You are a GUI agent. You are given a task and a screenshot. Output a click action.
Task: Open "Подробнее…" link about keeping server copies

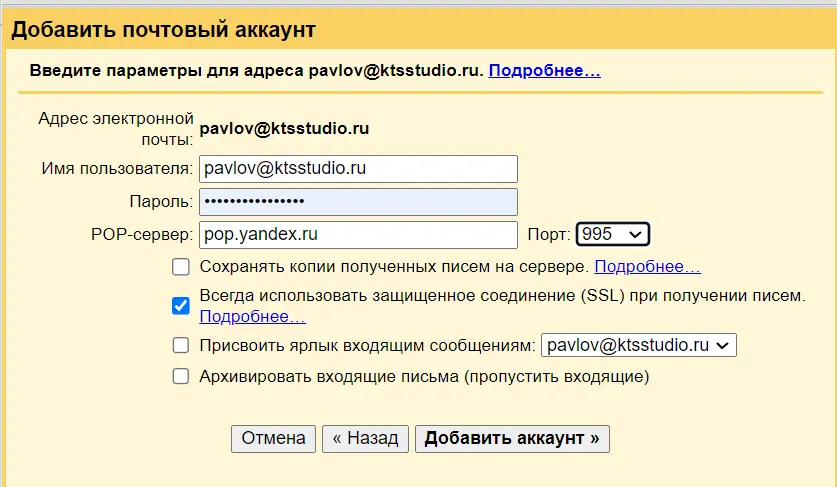point(647,267)
